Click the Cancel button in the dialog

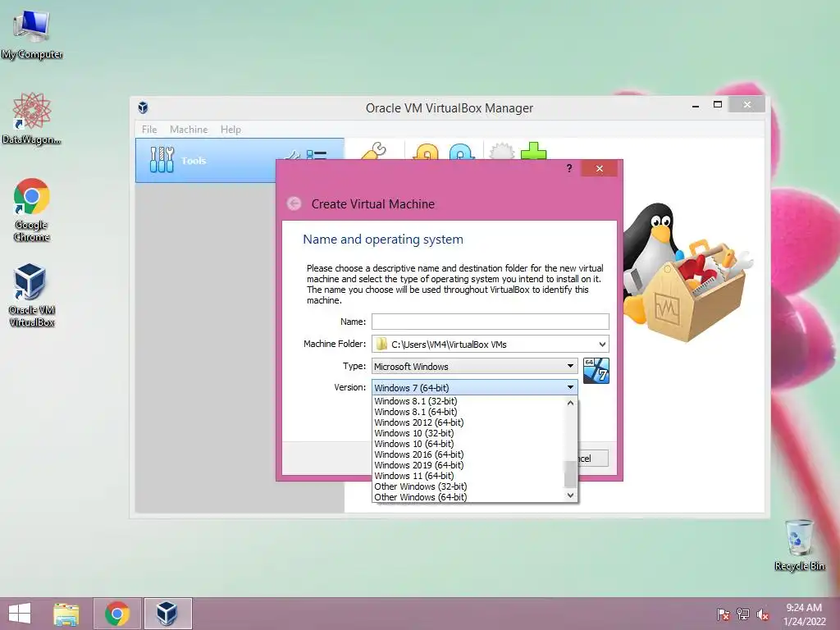(592, 459)
